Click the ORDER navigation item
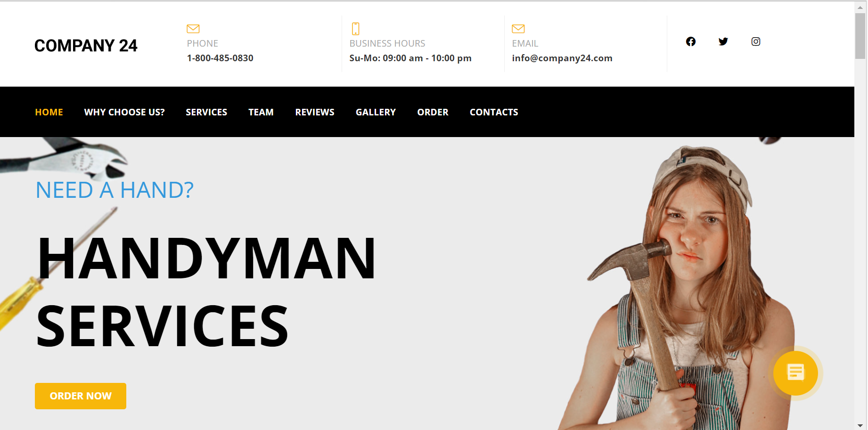868x430 pixels. coord(433,112)
